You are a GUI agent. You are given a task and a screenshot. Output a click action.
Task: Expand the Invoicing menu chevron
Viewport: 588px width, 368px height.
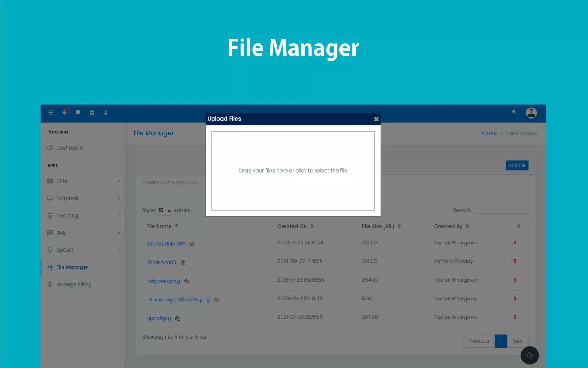119,215
